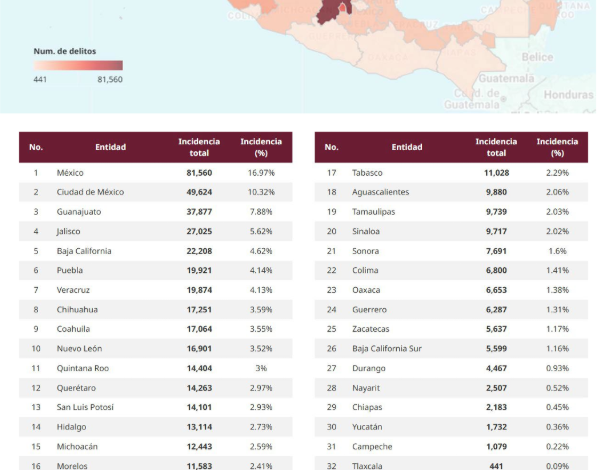Click the Honduras label on the map
The width and height of the screenshot is (603, 470).
click(568, 95)
